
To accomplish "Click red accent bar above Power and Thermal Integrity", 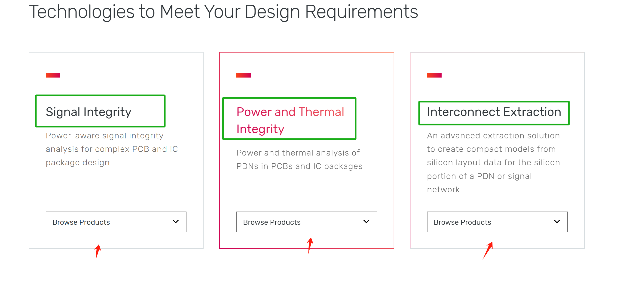I will point(244,75).
